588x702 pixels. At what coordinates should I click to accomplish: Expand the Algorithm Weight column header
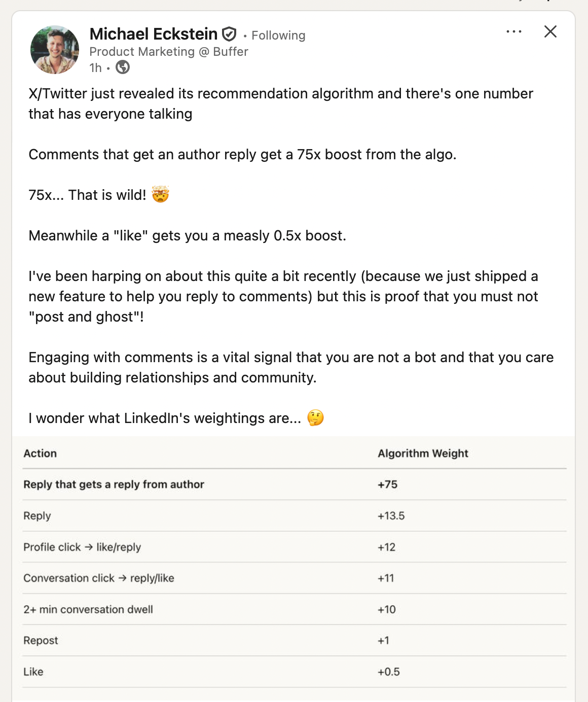click(423, 453)
